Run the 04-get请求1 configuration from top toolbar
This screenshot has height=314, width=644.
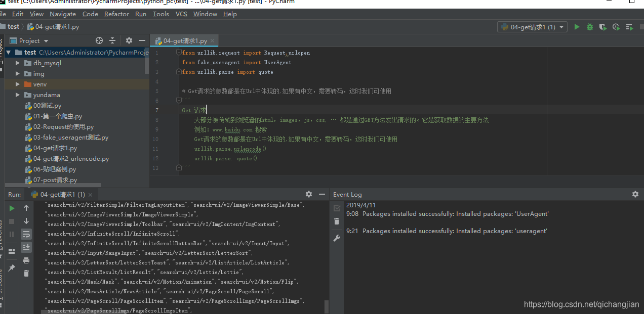pos(577,27)
